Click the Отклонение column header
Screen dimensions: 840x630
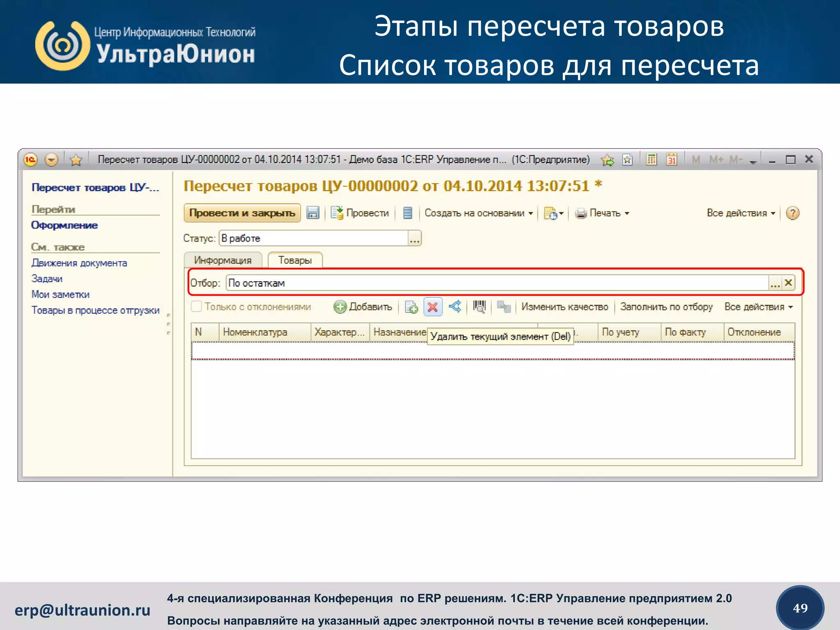760,332
